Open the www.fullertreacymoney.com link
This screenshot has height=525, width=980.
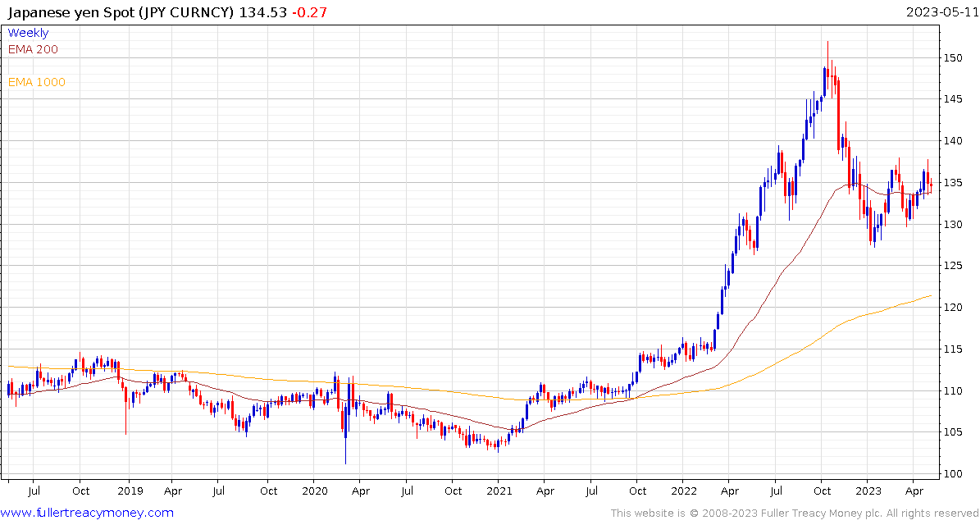88,514
